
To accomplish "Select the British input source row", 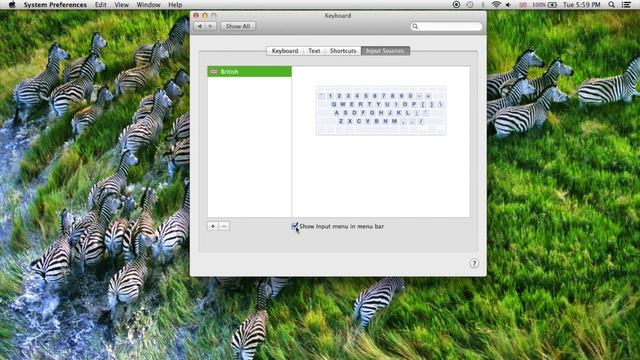I will [x=249, y=71].
